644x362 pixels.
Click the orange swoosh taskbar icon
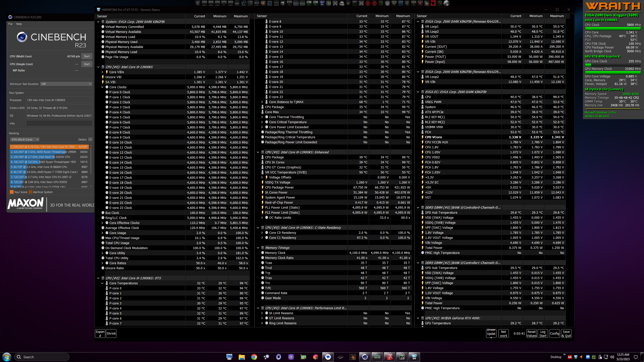pyautogui.click(x=353, y=357)
